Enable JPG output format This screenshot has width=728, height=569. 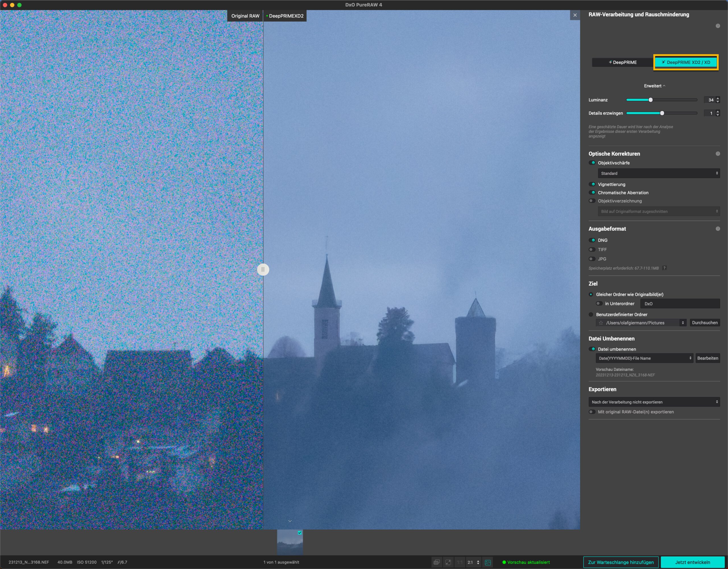tap(592, 259)
